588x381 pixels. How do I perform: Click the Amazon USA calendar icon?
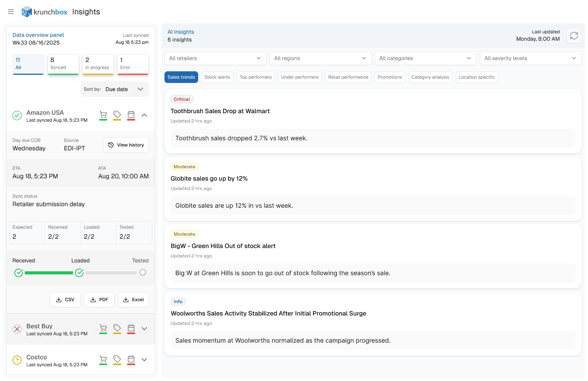tap(131, 115)
